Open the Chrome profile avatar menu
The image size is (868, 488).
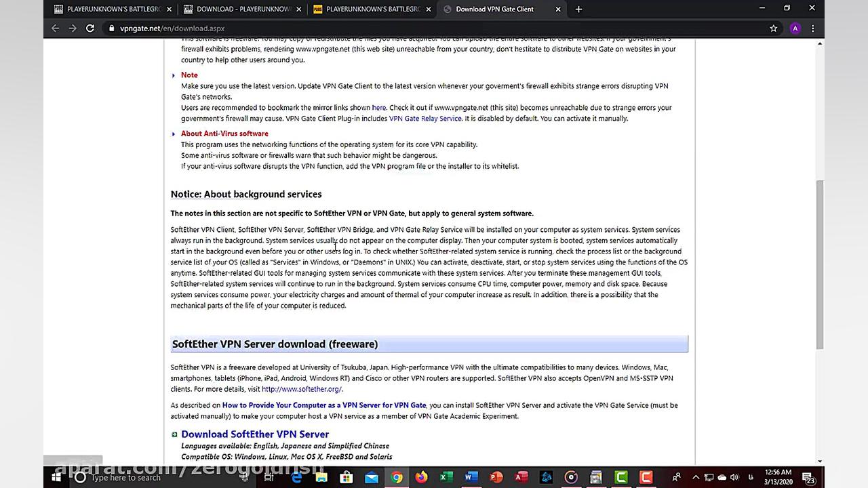(795, 28)
